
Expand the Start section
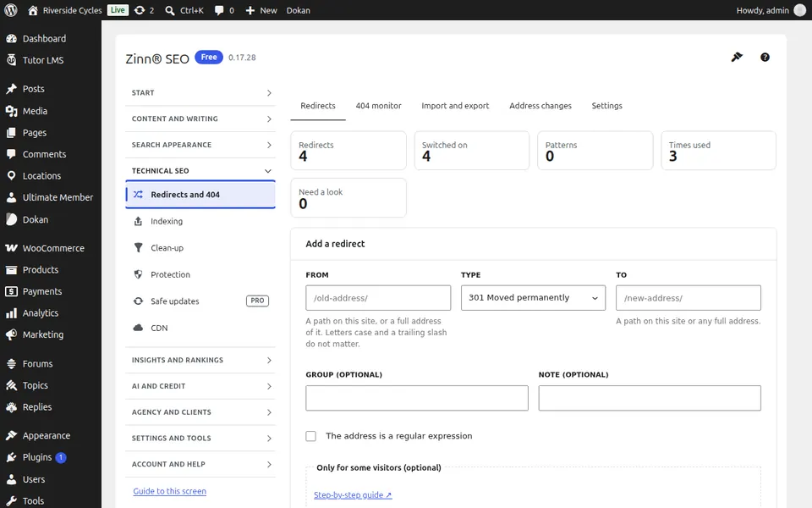(200, 93)
